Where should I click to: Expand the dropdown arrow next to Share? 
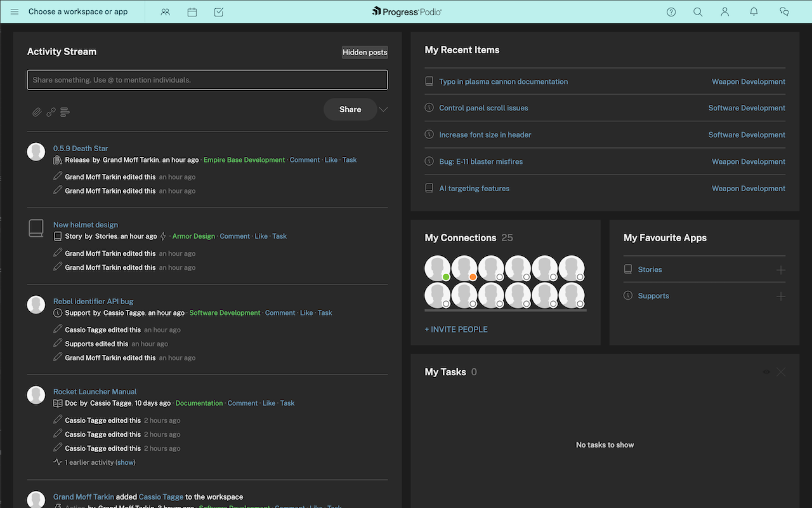click(383, 109)
